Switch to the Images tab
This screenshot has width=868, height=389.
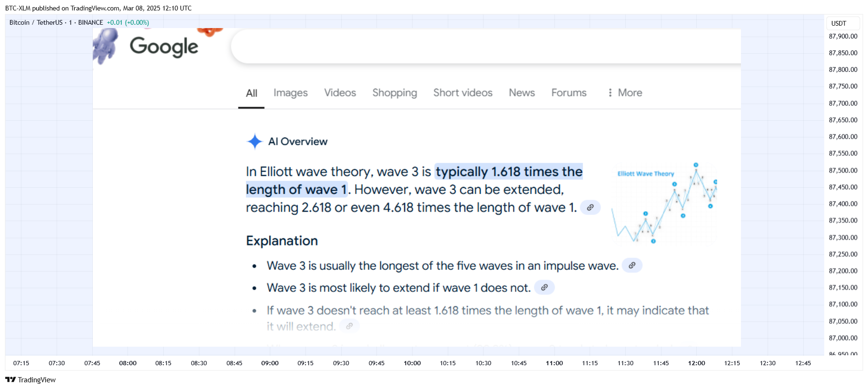(290, 93)
